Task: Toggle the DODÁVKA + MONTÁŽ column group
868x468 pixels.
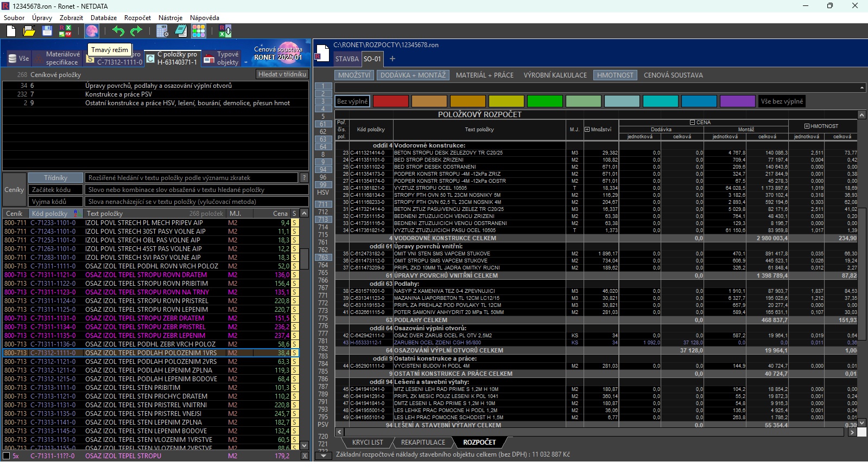Action: [413, 75]
